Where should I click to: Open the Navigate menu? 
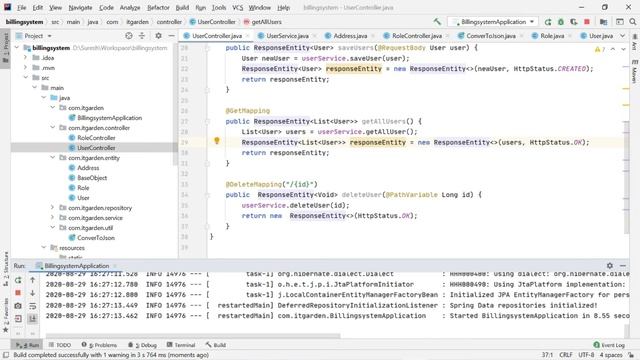pos(80,7)
